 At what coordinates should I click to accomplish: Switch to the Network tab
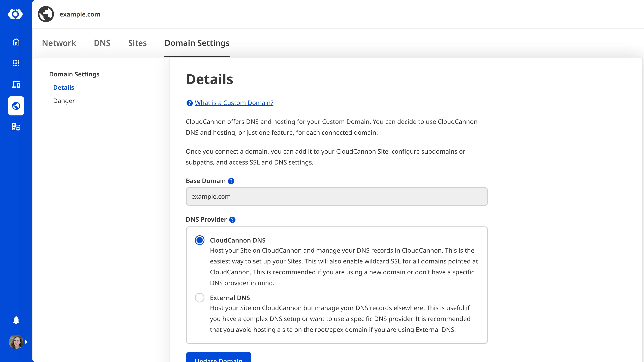pyautogui.click(x=59, y=43)
